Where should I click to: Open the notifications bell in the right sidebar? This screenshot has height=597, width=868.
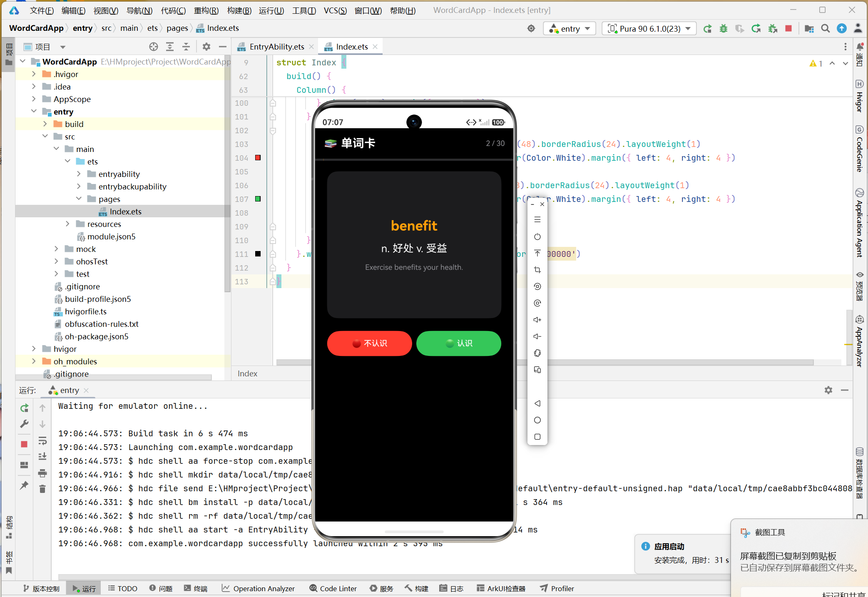860,47
